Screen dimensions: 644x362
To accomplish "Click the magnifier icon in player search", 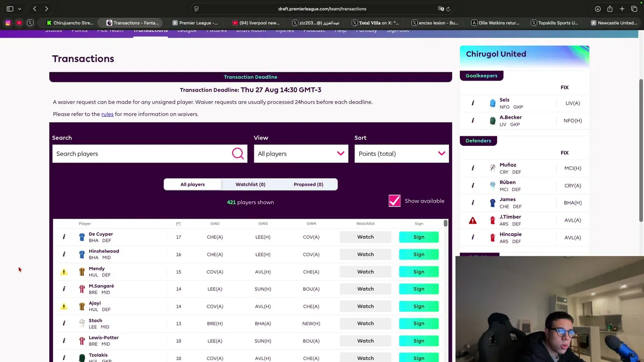I will (238, 153).
